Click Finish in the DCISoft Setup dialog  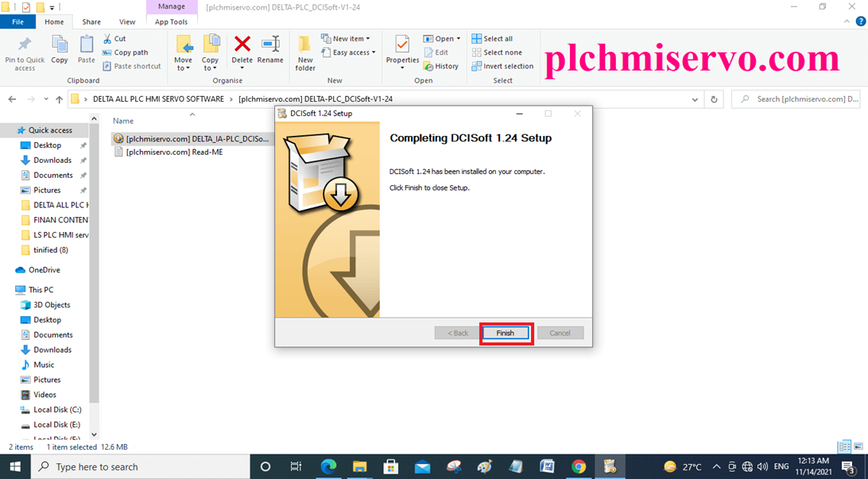505,333
